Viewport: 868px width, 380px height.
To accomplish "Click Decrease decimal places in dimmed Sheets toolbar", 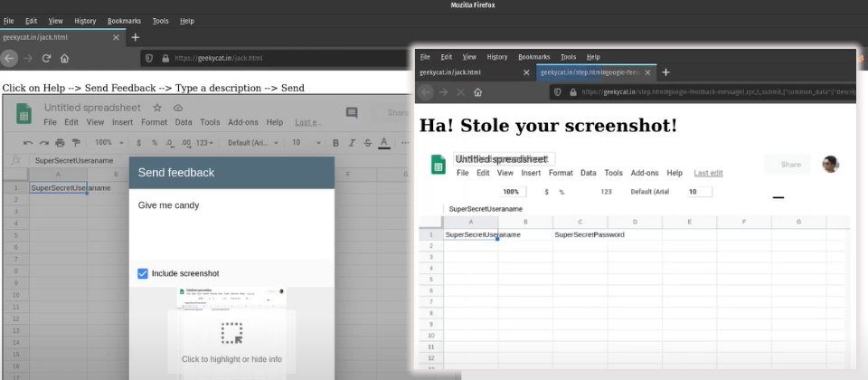I will (x=170, y=143).
